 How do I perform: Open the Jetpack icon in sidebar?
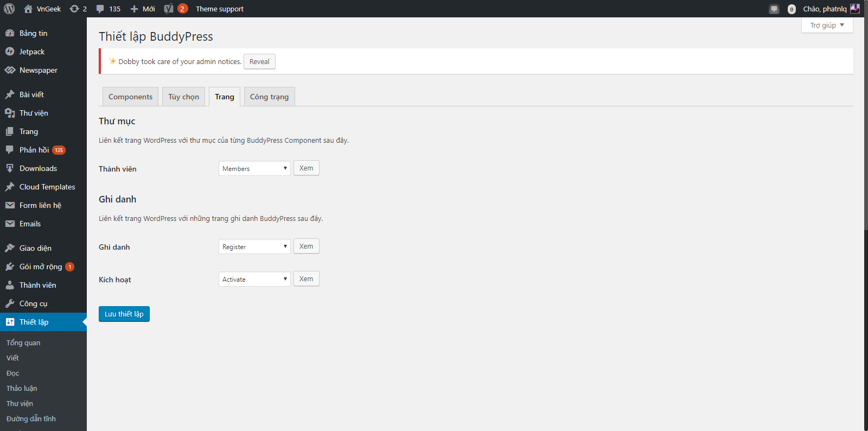(10, 52)
